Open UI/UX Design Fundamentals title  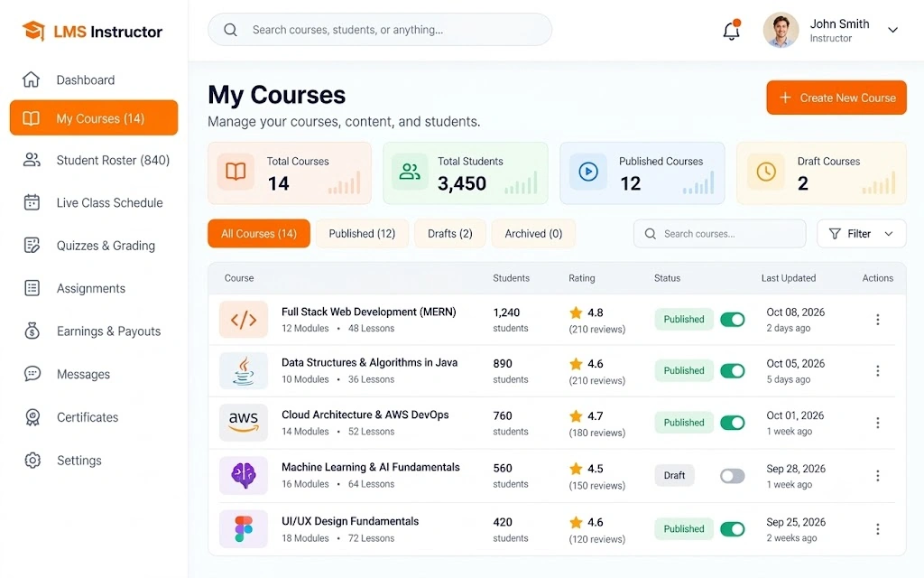click(x=350, y=521)
